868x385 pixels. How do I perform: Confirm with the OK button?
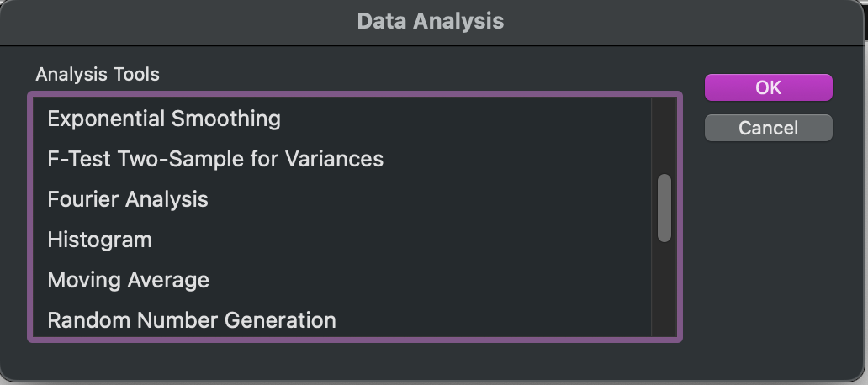[769, 87]
